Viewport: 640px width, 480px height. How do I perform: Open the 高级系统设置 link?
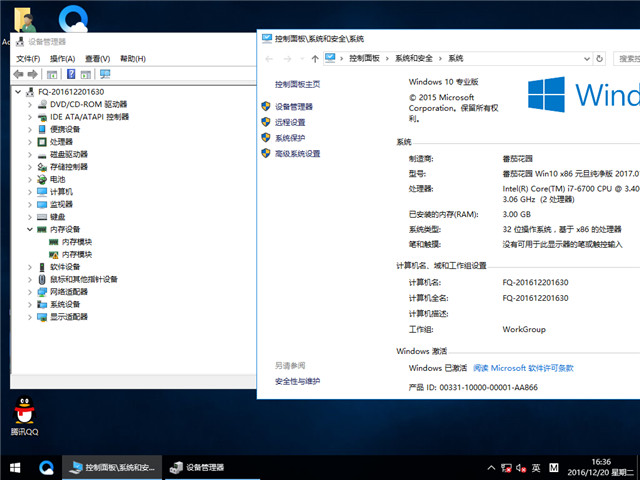click(298, 154)
